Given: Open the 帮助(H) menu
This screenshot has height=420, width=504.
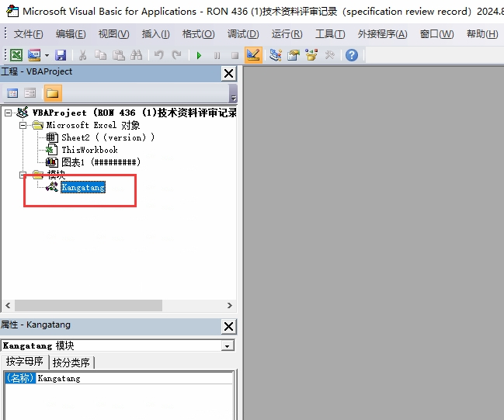Looking at the screenshot, I should pyautogui.click(x=482, y=33).
